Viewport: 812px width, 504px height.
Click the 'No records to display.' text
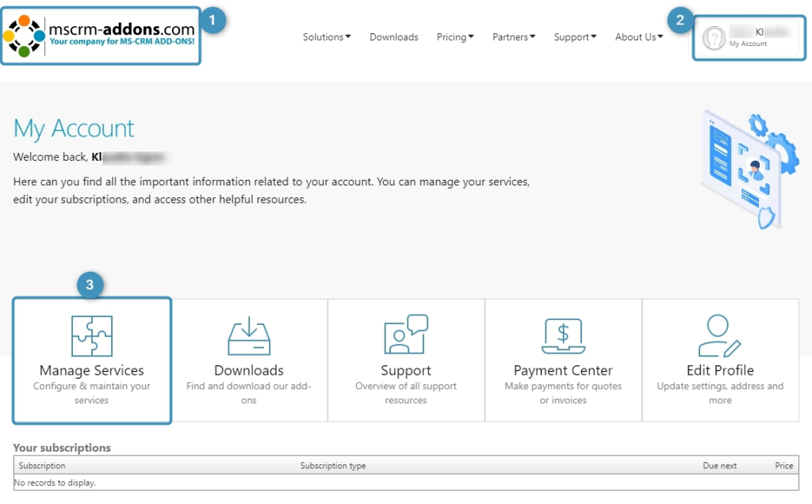click(x=55, y=483)
